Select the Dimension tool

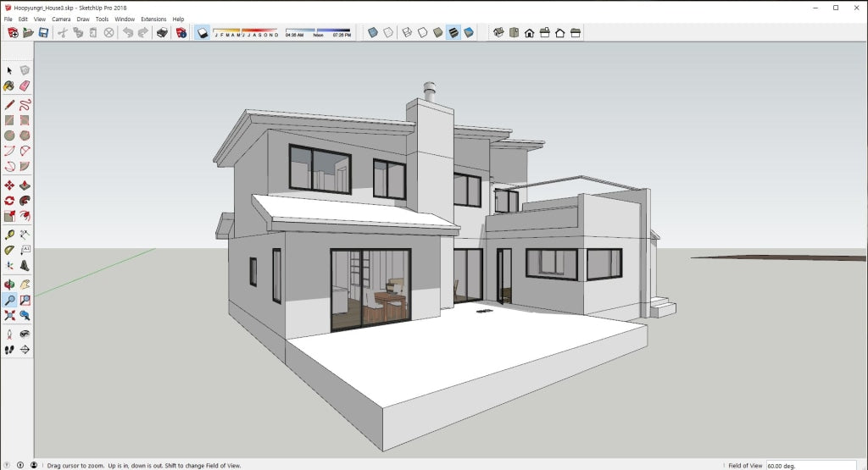25,235
